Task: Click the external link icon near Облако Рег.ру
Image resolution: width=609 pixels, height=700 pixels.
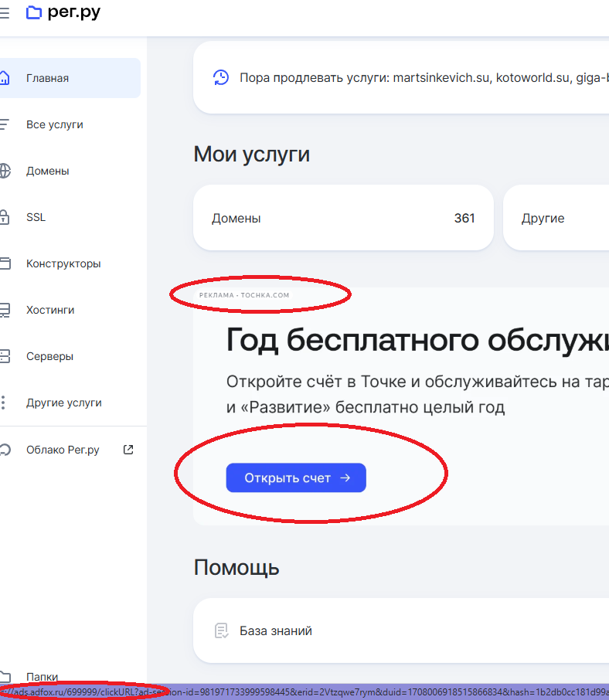Action: point(128,449)
